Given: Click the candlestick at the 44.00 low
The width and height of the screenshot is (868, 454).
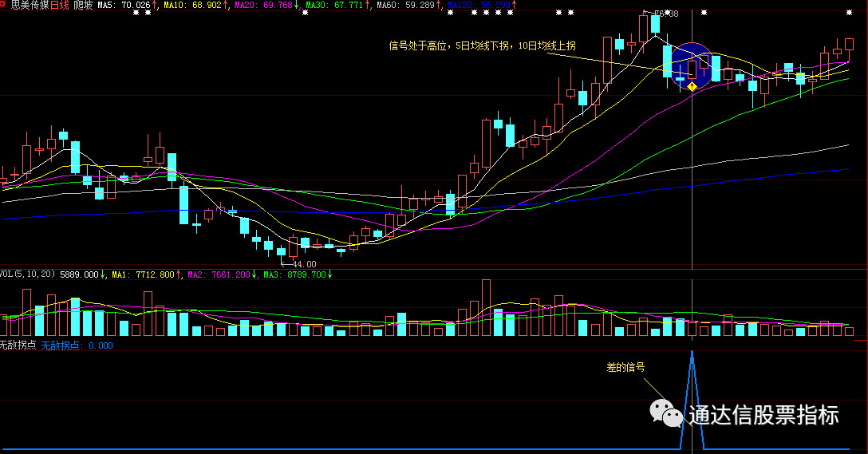Looking at the screenshot, I should point(281,254).
